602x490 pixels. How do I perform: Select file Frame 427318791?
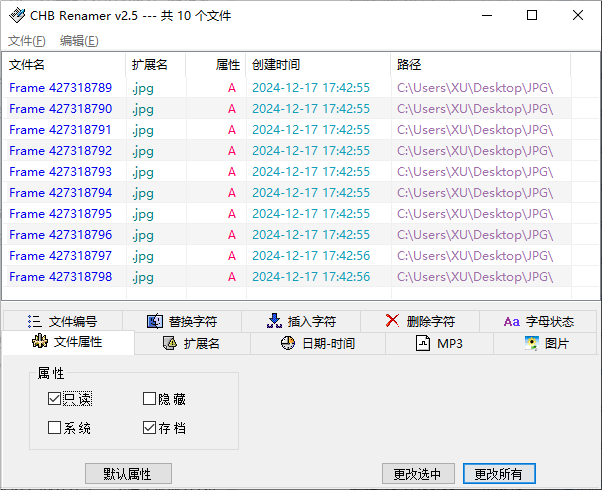point(60,130)
